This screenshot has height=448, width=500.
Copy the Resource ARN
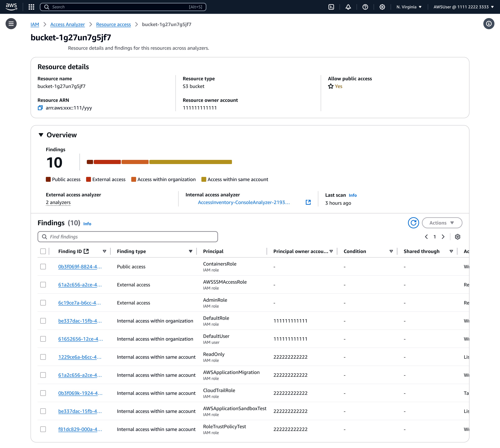(40, 108)
